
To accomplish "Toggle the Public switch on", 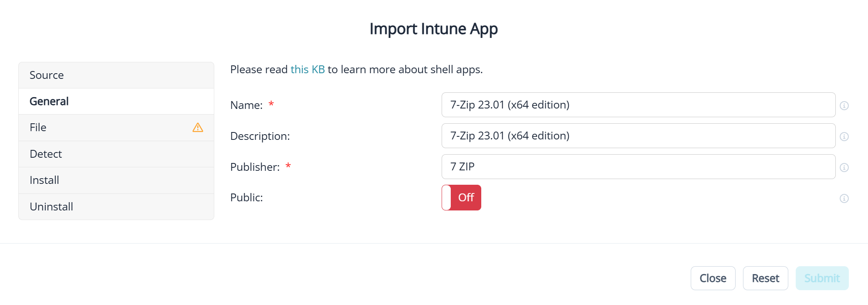I will coord(461,197).
